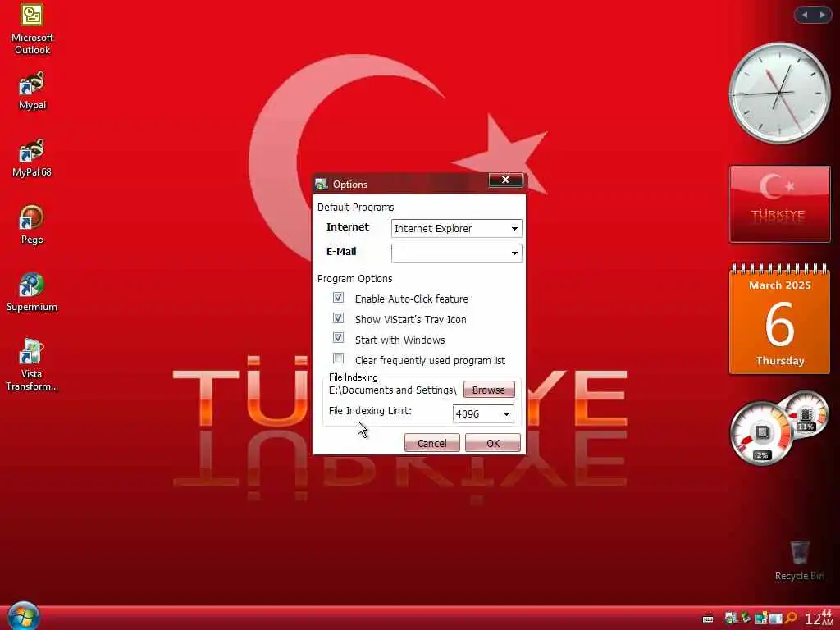Click the File Indexing Limit label
Image resolution: width=840 pixels, height=630 pixels.
click(x=370, y=411)
